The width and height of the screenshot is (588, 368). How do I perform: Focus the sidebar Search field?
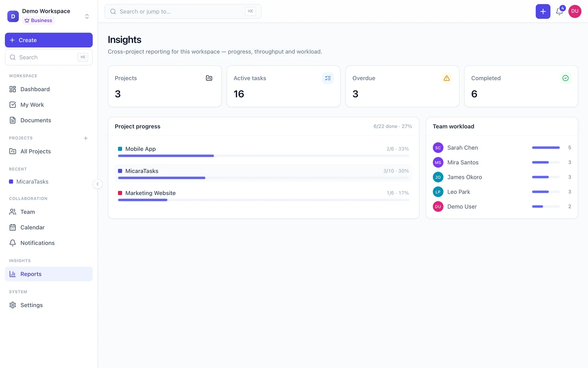point(49,57)
